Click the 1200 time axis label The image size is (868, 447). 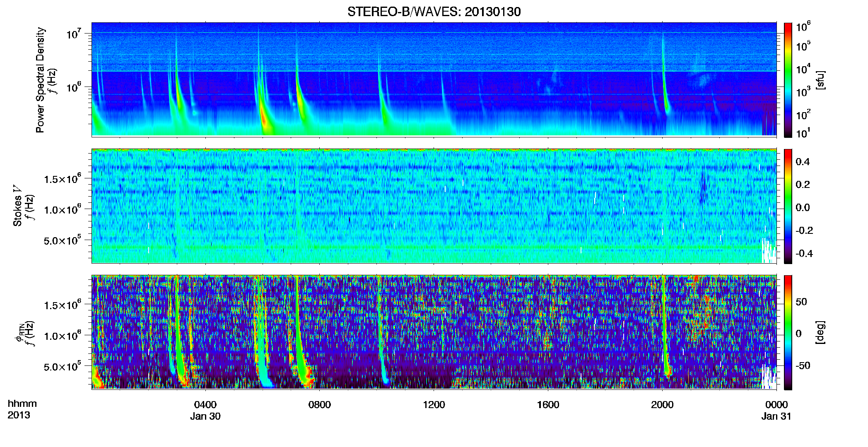click(434, 404)
